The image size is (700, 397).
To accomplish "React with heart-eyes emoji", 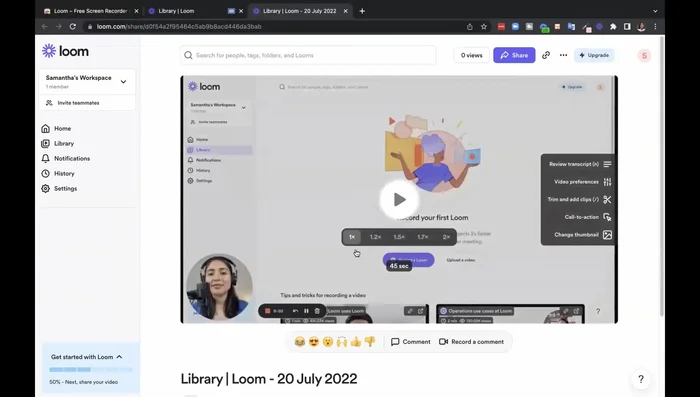I will click(314, 342).
